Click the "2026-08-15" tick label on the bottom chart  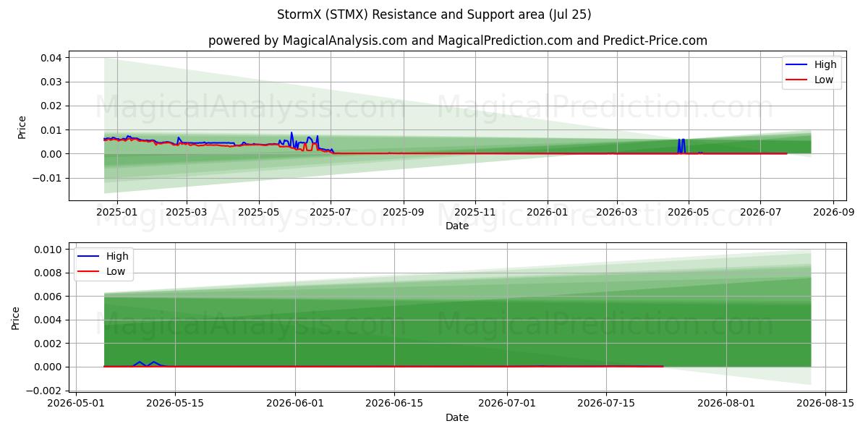pyautogui.click(x=825, y=404)
